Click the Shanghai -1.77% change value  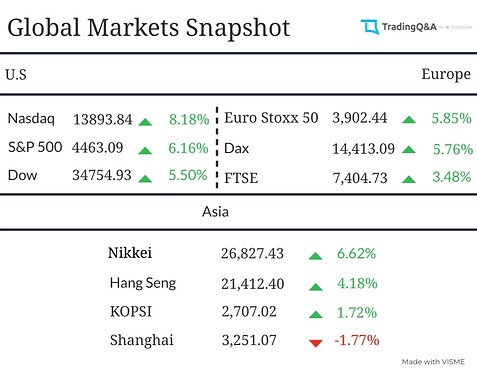click(357, 340)
